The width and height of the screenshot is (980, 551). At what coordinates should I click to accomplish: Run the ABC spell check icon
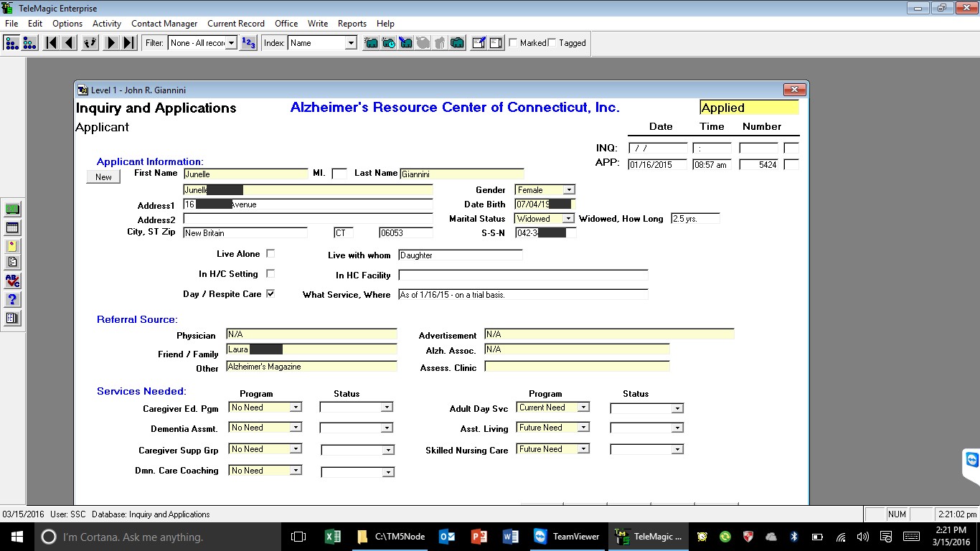[12, 281]
